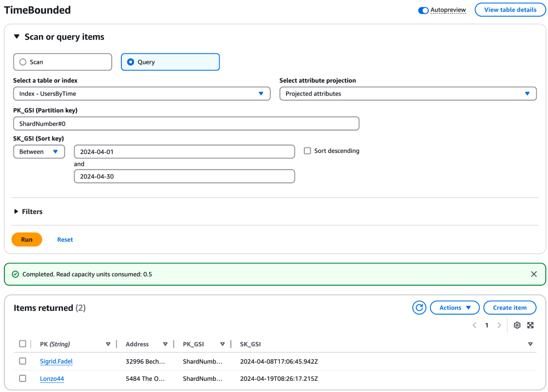This screenshot has height=392, width=548.
Task: Expand results table to fullscreen
Action: [x=530, y=325]
